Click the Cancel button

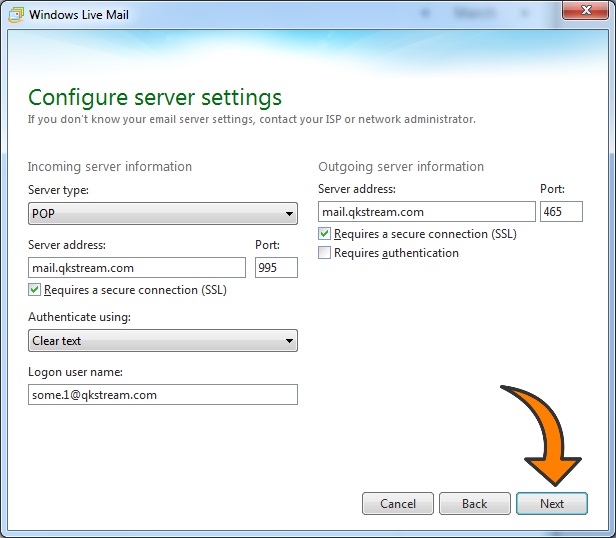[x=398, y=503]
